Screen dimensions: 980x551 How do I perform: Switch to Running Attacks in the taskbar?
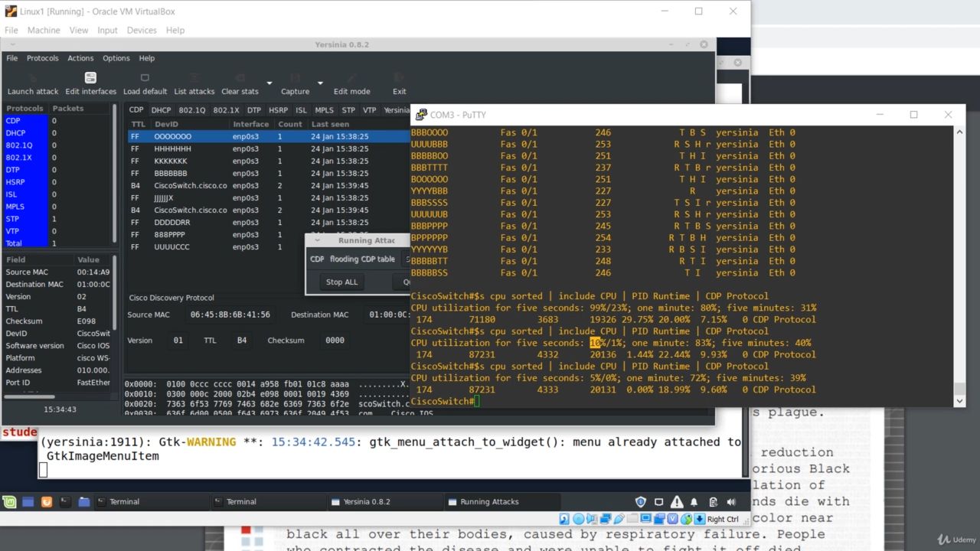[x=489, y=502]
